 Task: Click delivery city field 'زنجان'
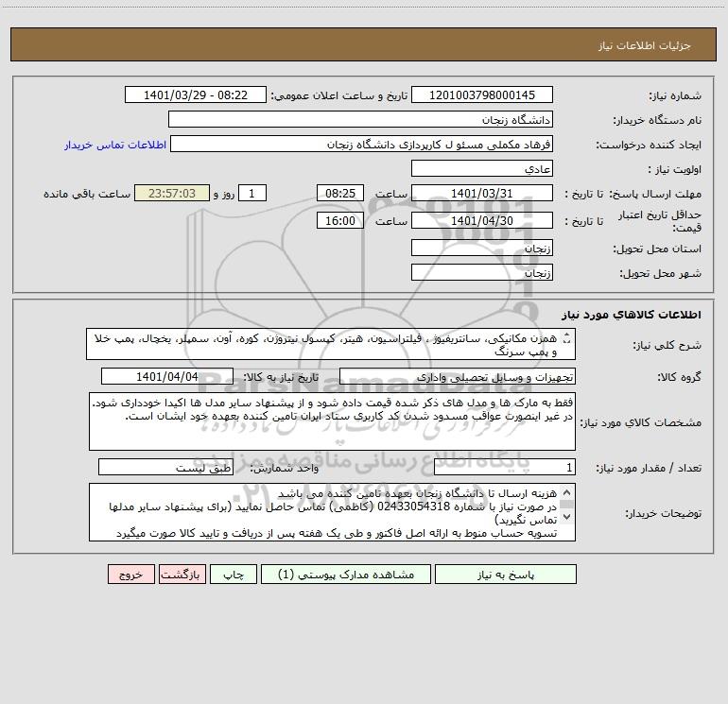tap(482, 272)
